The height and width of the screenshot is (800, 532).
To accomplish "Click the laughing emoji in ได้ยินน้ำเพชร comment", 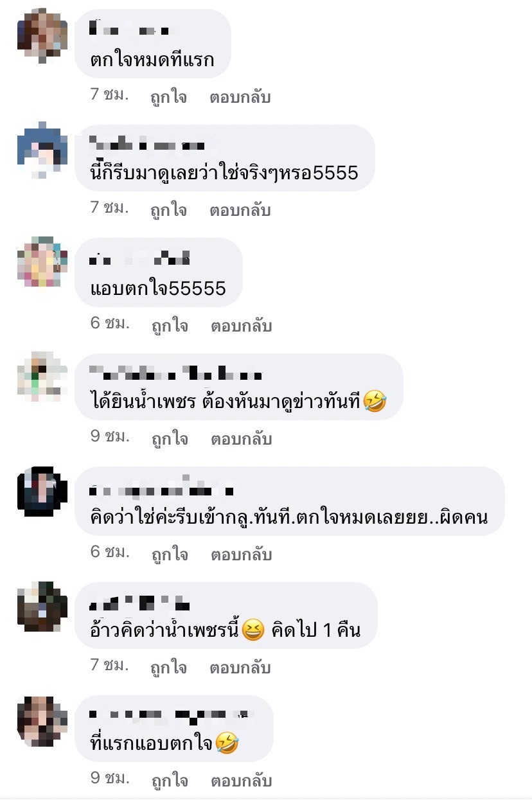I will pos(374,402).
